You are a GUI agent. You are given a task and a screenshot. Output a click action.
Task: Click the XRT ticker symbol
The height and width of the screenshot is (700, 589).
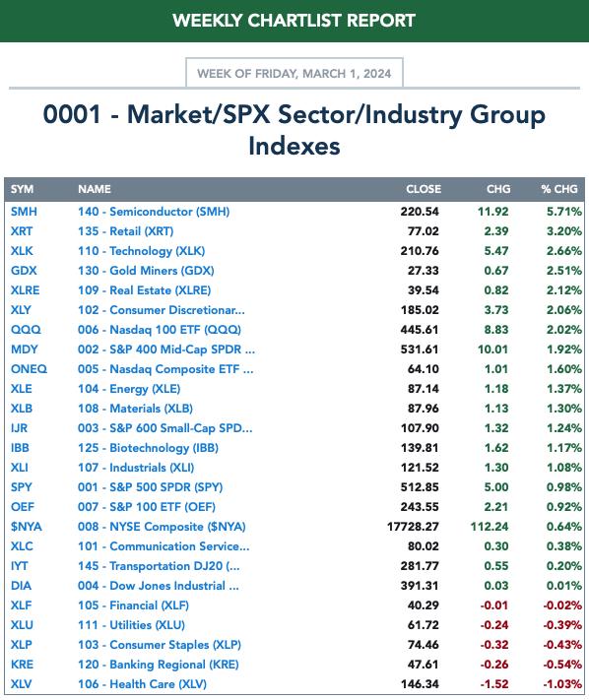22,230
